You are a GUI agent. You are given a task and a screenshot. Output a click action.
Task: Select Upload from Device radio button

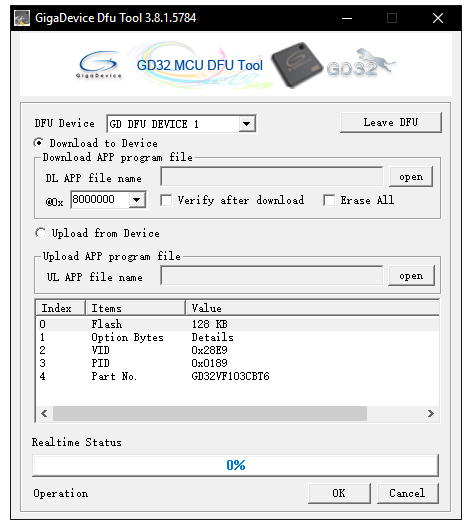tap(41, 233)
